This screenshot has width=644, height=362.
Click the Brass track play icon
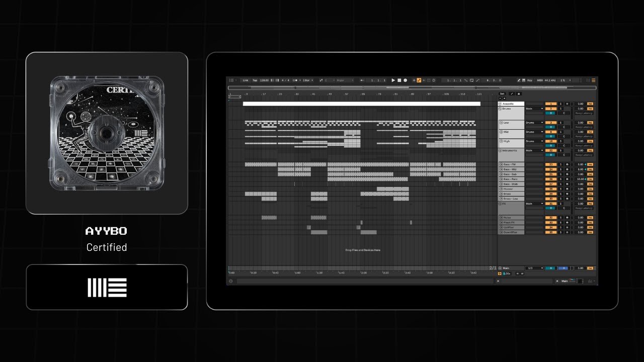pos(501,194)
